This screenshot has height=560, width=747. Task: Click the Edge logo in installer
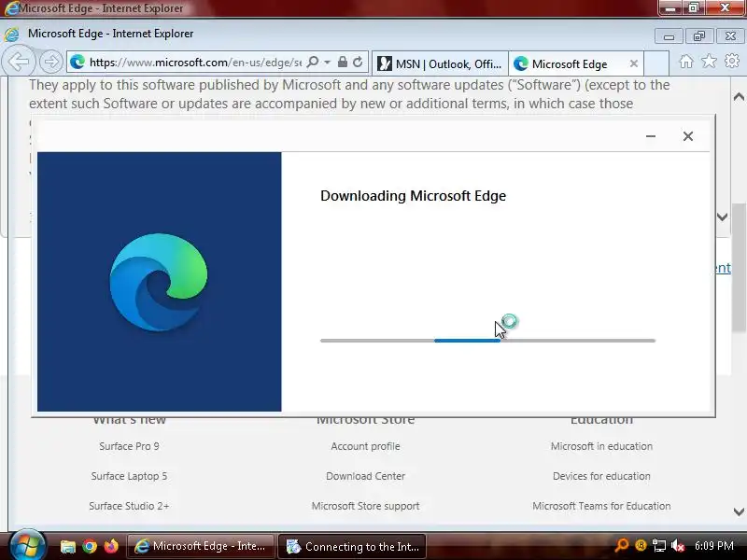pyautogui.click(x=159, y=282)
